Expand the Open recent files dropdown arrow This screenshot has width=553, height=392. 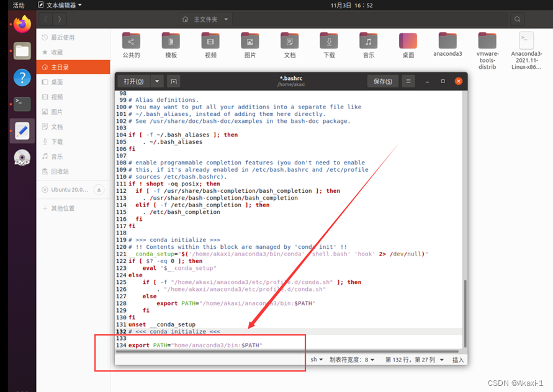pyautogui.click(x=157, y=81)
